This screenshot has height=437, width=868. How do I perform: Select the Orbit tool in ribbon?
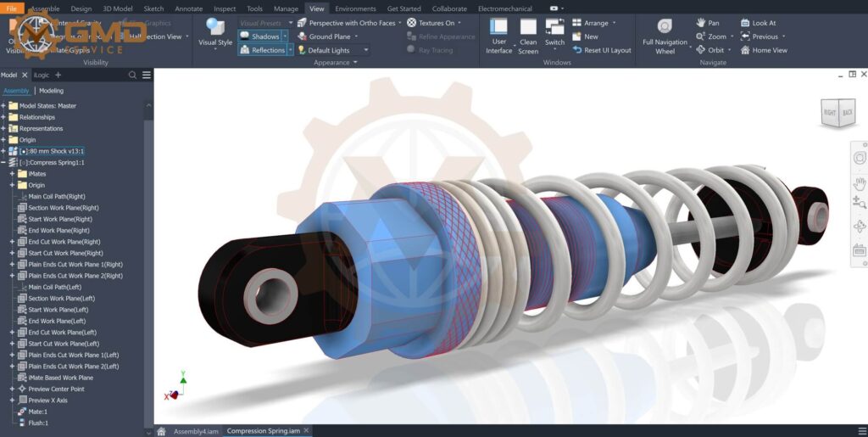click(x=709, y=50)
